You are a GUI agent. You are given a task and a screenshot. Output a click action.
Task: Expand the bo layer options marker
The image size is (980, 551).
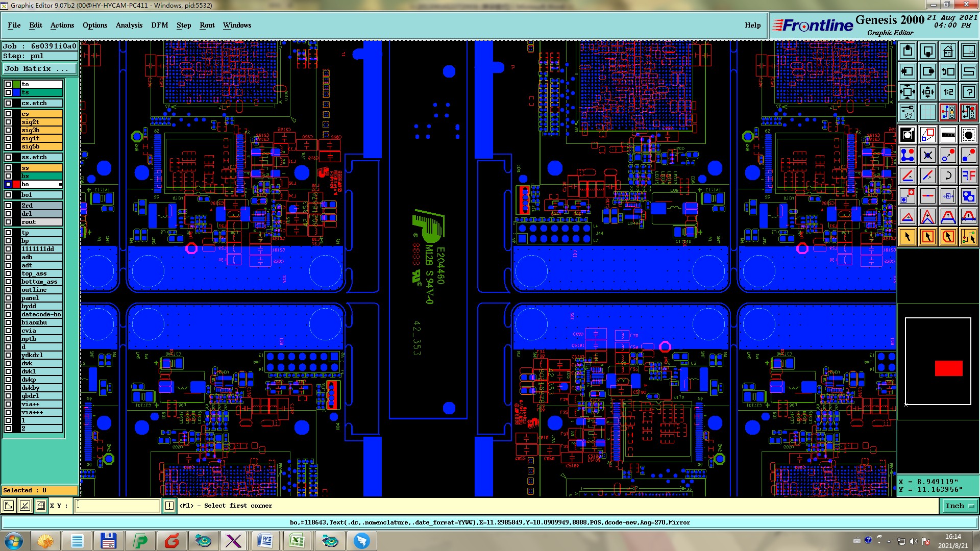pos(60,184)
